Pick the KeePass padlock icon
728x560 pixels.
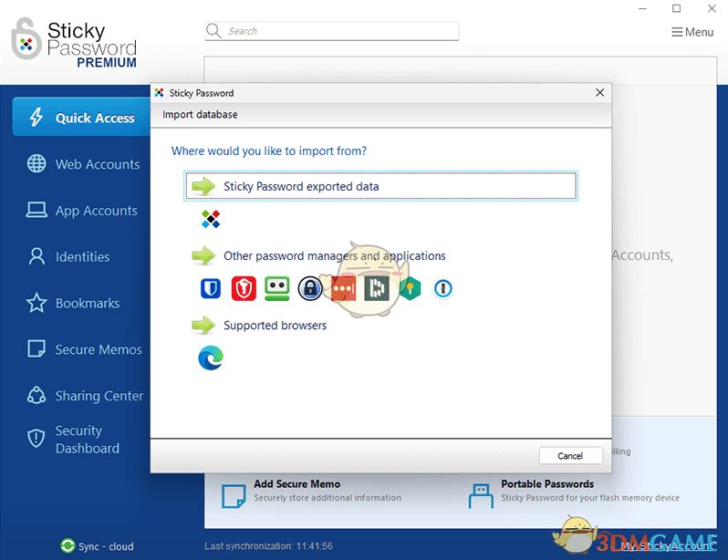pos(310,289)
